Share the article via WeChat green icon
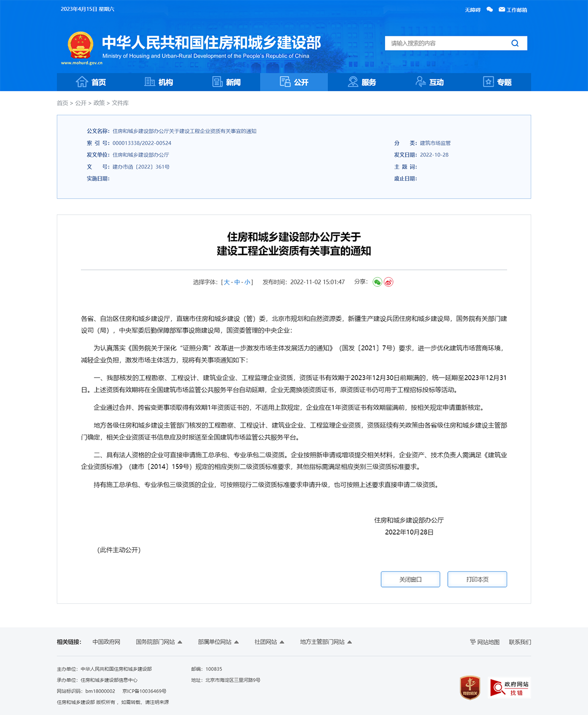588x715 pixels. (376, 282)
